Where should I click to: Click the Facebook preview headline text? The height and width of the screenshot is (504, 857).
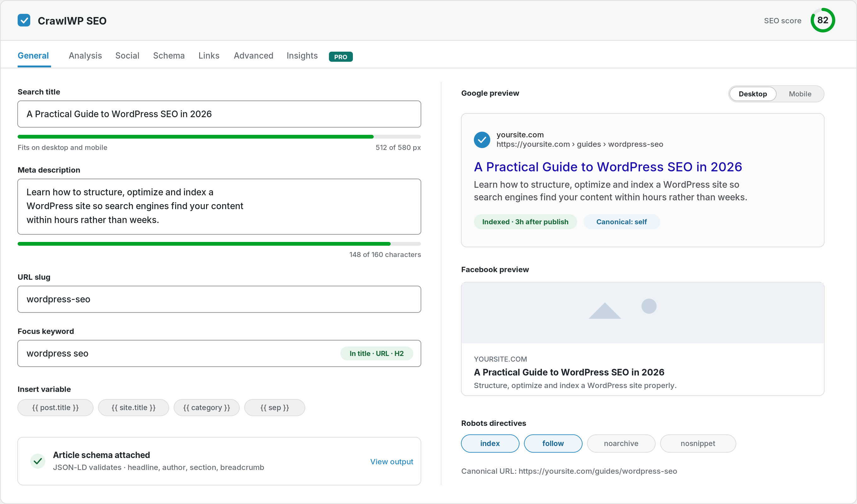click(x=569, y=372)
